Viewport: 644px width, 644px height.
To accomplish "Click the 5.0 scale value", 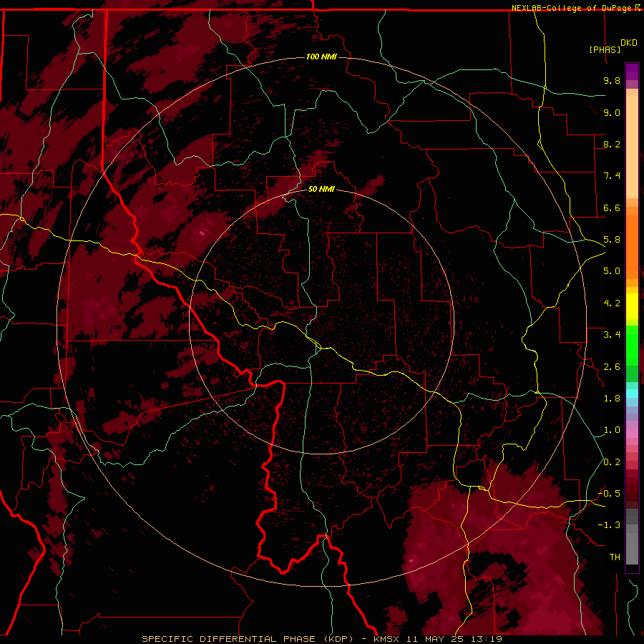I will pyautogui.click(x=612, y=271).
